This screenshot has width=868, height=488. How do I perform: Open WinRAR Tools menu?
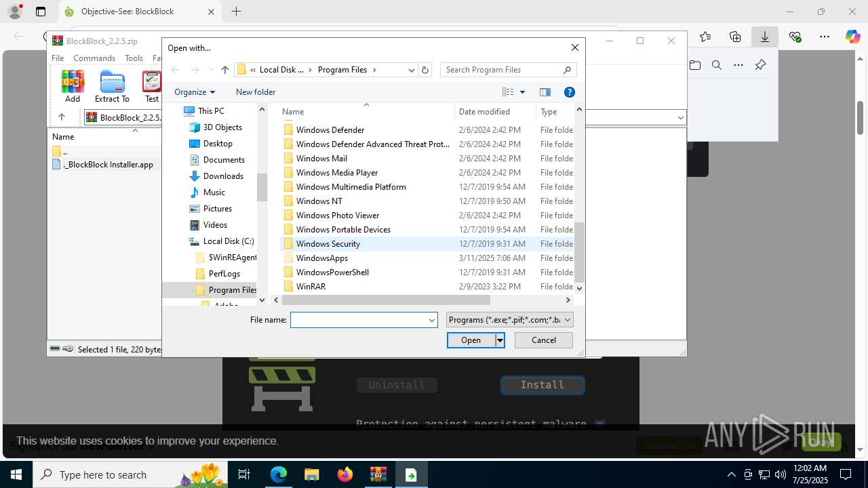134,58
